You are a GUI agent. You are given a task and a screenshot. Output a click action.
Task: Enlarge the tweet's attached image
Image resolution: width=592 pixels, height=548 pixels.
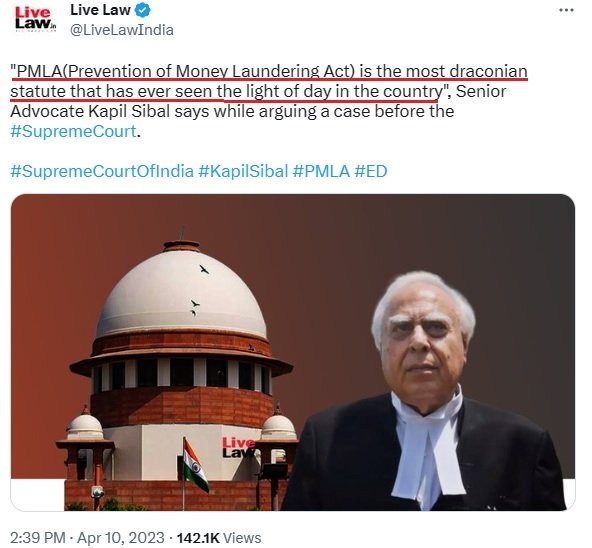(x=293, y=352)
